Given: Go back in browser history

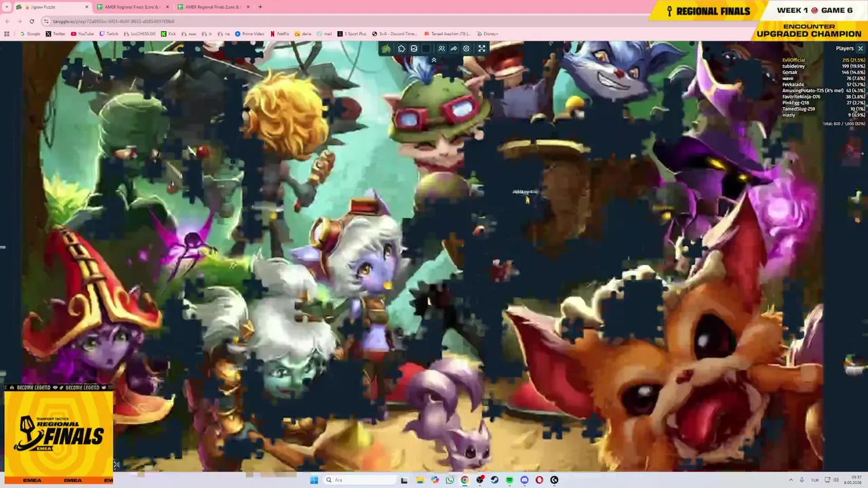Looking at the screenshot, I should [8, 21].
